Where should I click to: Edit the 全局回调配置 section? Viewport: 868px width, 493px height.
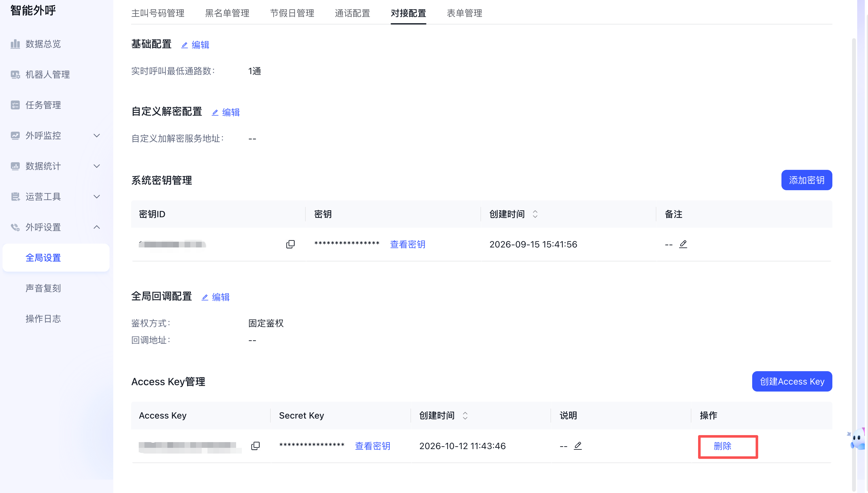click(216, 297)
